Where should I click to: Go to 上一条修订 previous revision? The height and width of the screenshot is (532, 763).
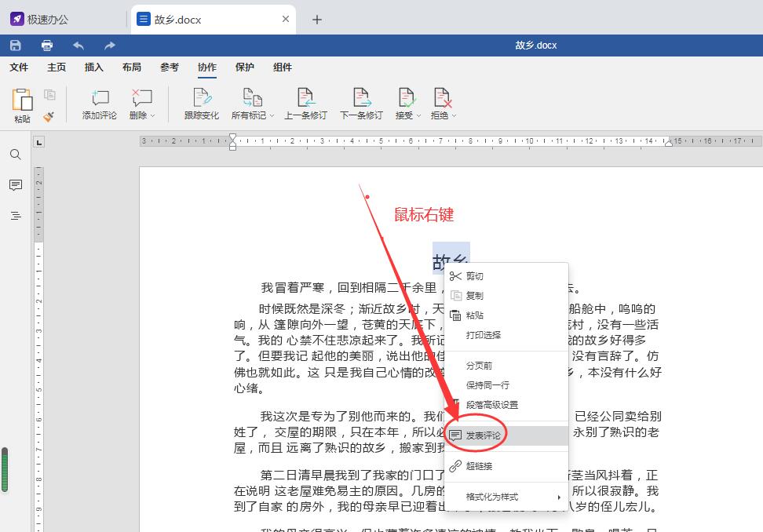pos(305,104)
